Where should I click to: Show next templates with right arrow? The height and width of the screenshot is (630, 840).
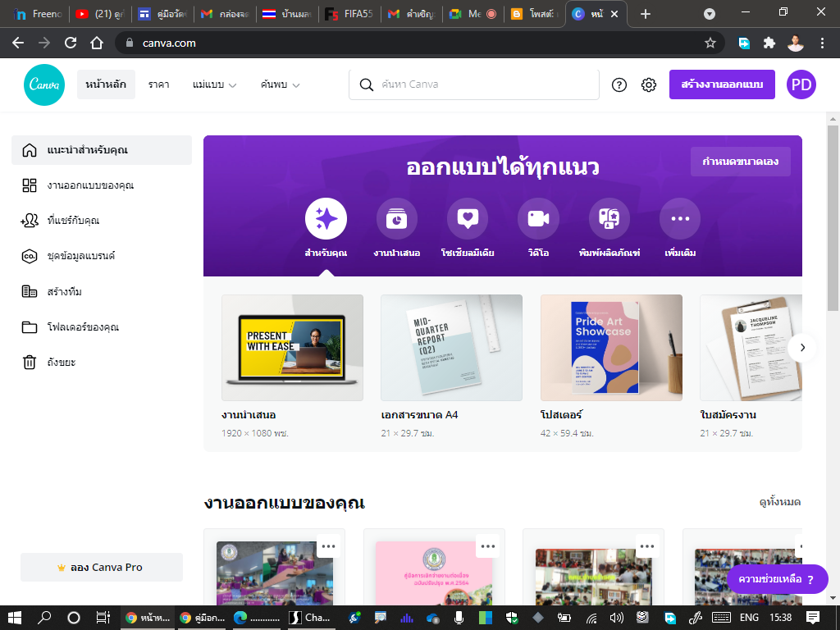[802, 347]
